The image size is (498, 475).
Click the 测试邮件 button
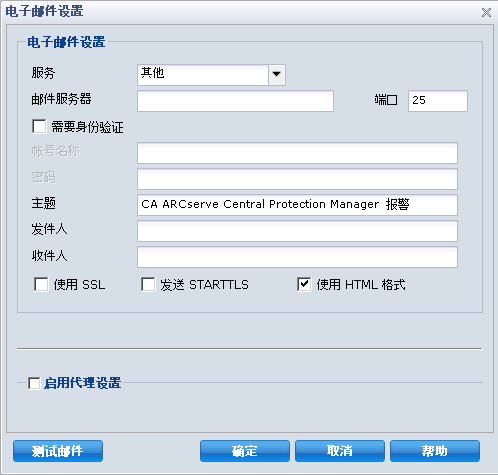(58, 451)
